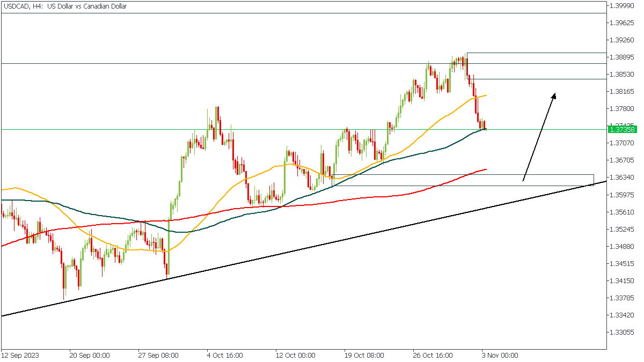Viewport: 644px width, 362px height.
Task: Click inside the upper supply zone rectangle near 1.38895
Action: point(537,65)
